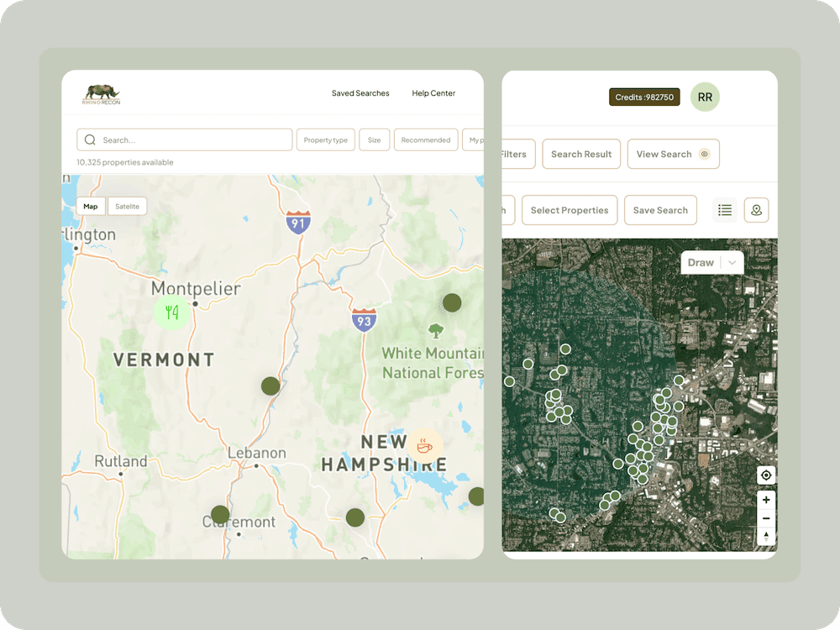Zoom in with the plus button
Screen dimensions: 840x630
[766, 500]
